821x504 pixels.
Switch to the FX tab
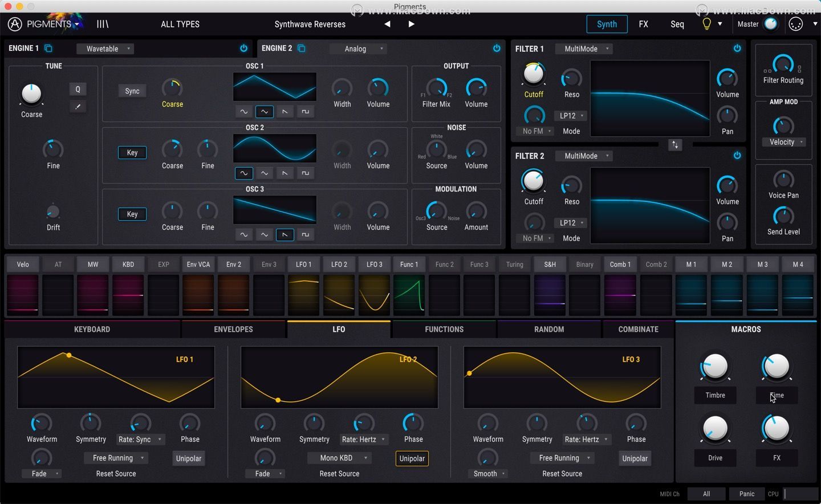click(x=643, y=24)
